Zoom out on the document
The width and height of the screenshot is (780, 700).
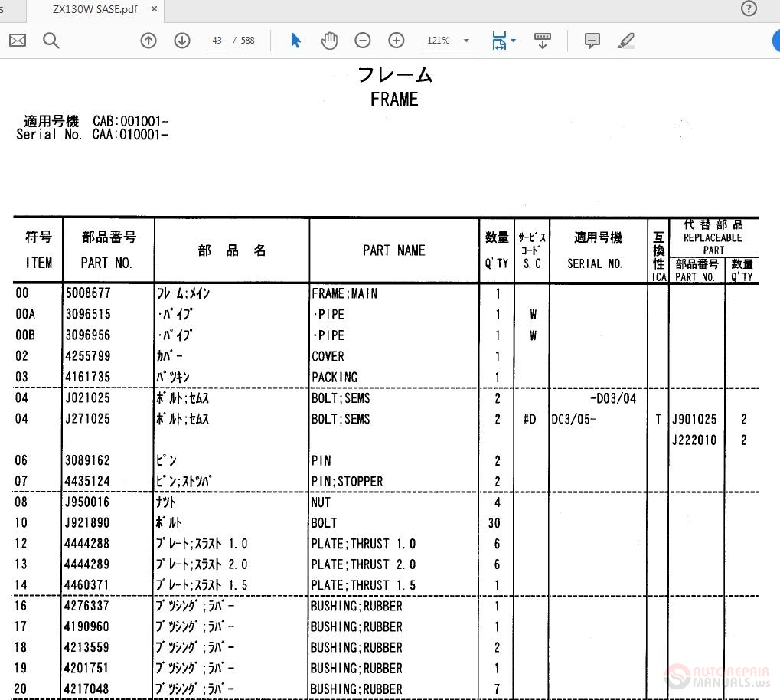coord(362,40)
